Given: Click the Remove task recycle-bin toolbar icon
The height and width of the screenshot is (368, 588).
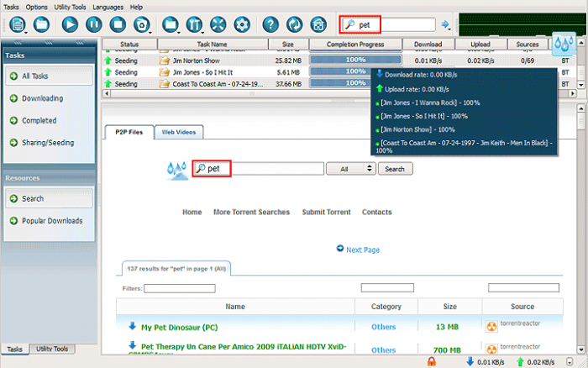Looking at the screenshot, I should [141, 24].
